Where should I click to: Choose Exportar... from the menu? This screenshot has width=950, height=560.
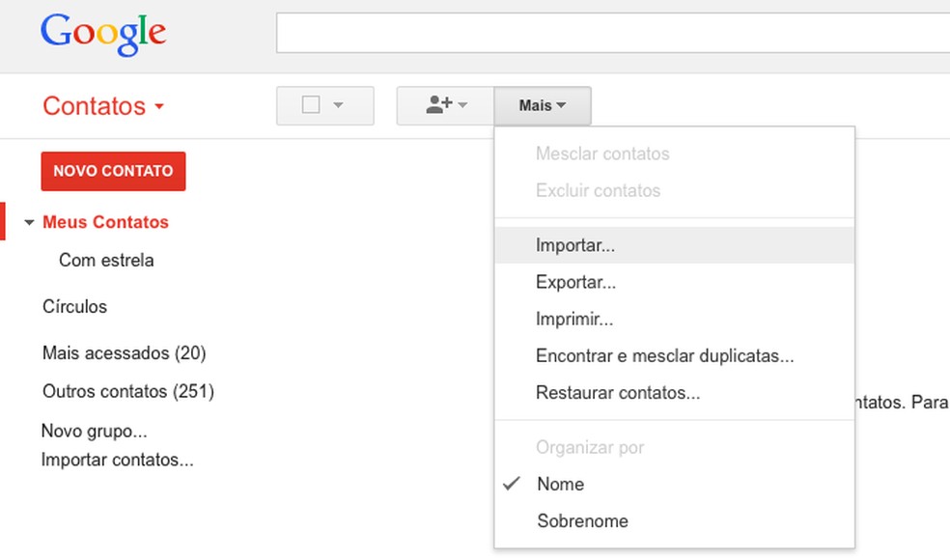576,282
